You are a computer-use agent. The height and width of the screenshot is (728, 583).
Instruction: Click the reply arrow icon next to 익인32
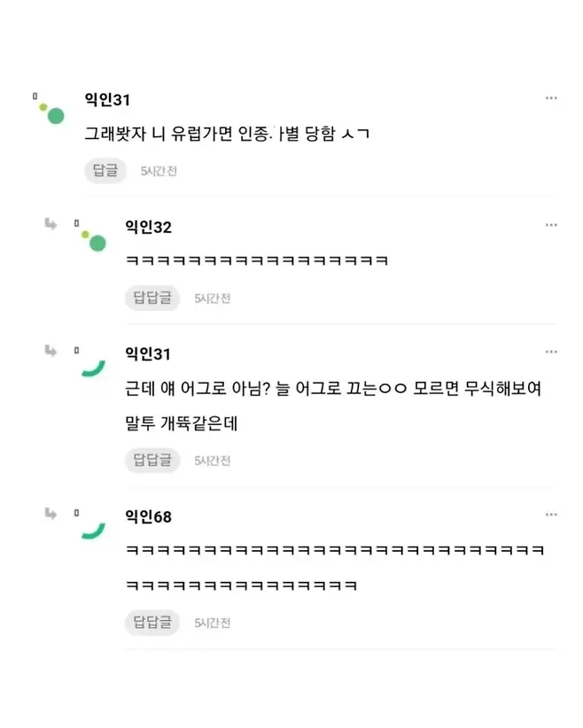click(51, 224)
